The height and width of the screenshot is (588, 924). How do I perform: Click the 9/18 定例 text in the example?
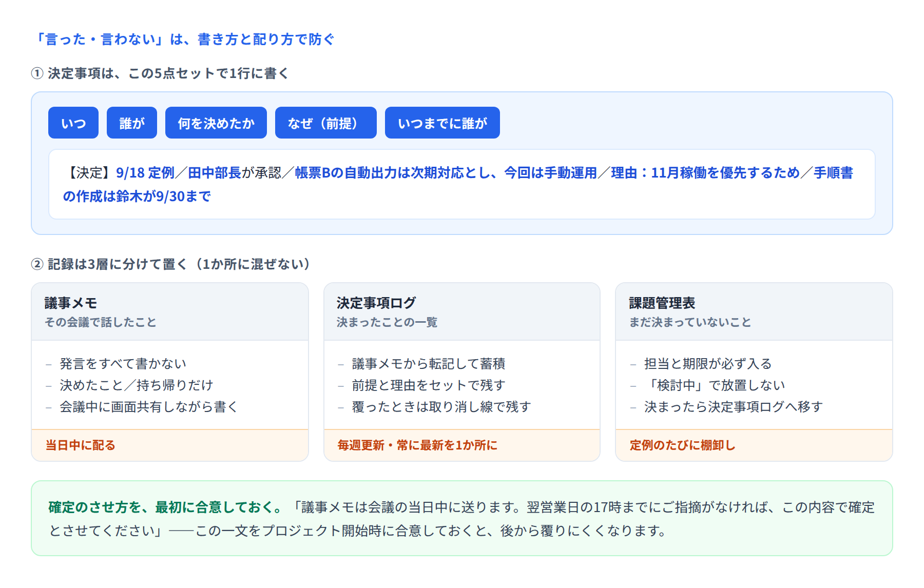click(145, 173)
